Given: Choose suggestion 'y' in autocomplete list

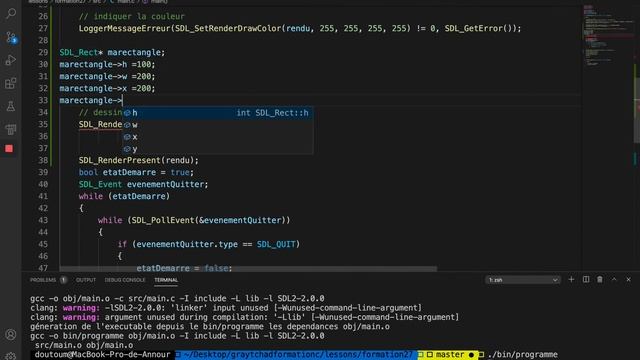Looking at the screenshot, I should (x=218, y=149).
